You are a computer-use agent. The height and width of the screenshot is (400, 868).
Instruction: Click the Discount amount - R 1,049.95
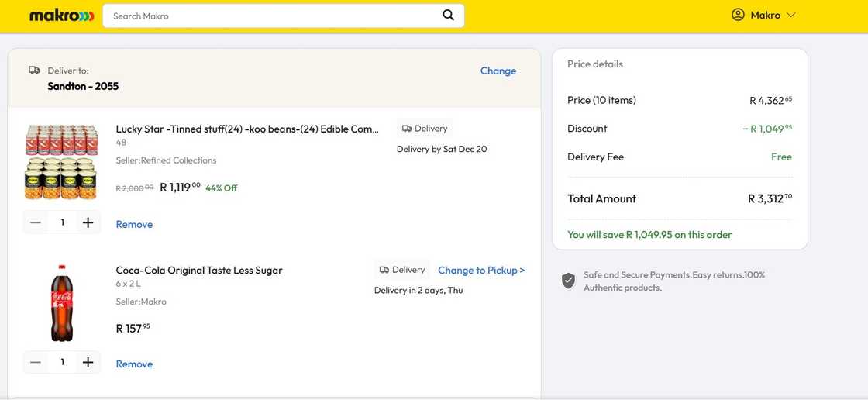pyautogui.click(x=767, y=129)
